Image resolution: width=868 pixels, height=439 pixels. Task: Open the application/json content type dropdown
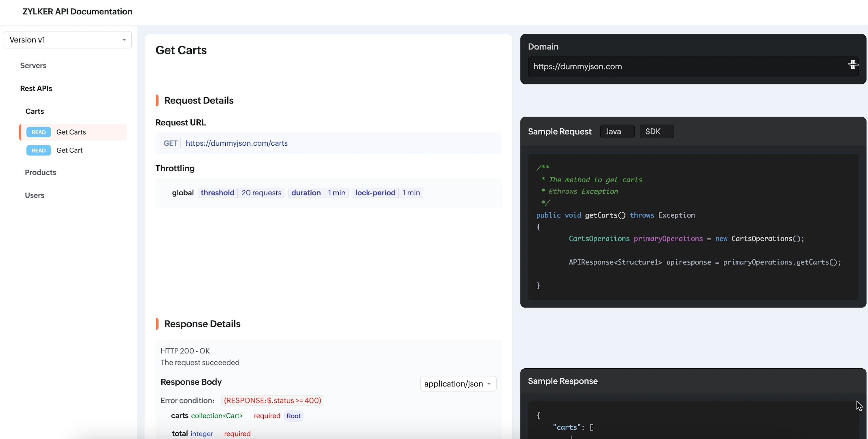pyautogui.click(x=458, y=384)
